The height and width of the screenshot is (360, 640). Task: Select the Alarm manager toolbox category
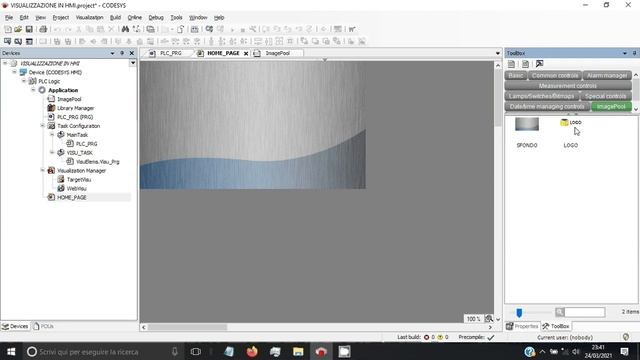click(x=607, y=76)
